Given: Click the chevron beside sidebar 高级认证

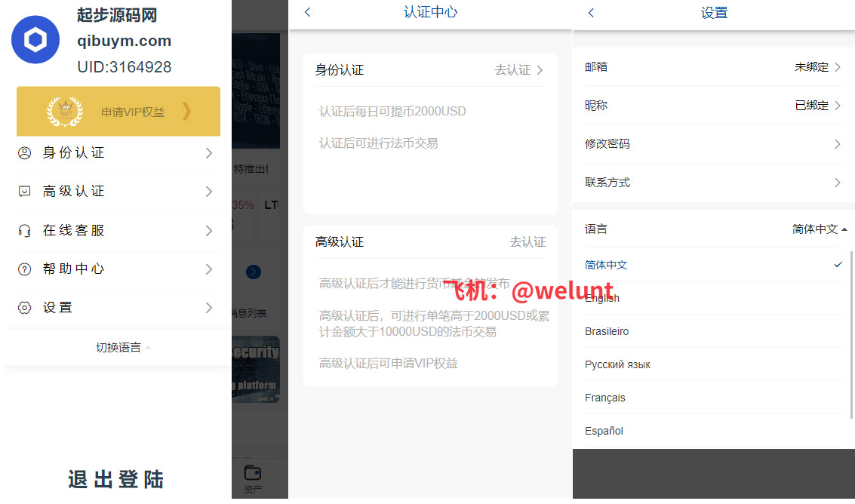Looking at the screenshot, I should [x=209, y=192].
